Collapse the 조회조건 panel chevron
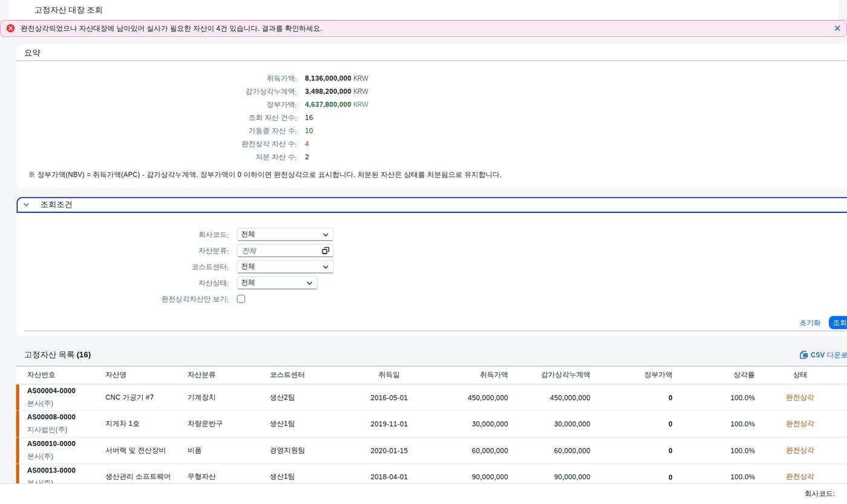 (26, 205)
